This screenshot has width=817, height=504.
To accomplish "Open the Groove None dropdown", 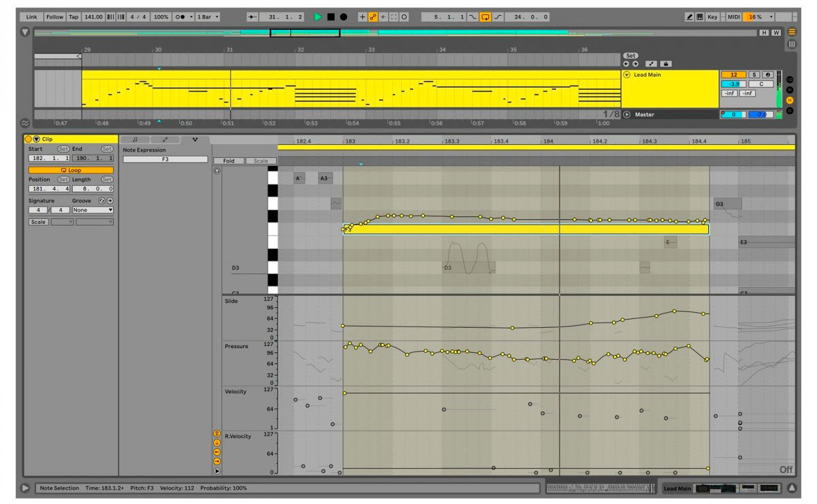I will pyautogui.click(x=92, y=210).
